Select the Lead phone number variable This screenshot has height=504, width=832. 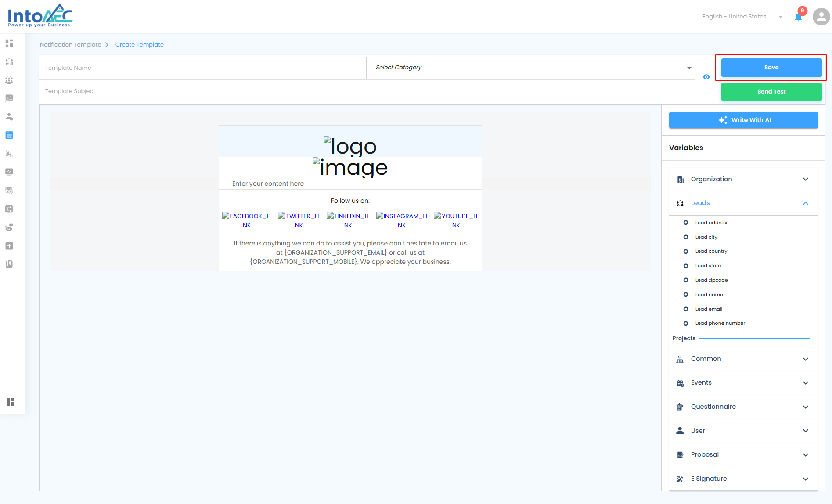coord(720,324)
